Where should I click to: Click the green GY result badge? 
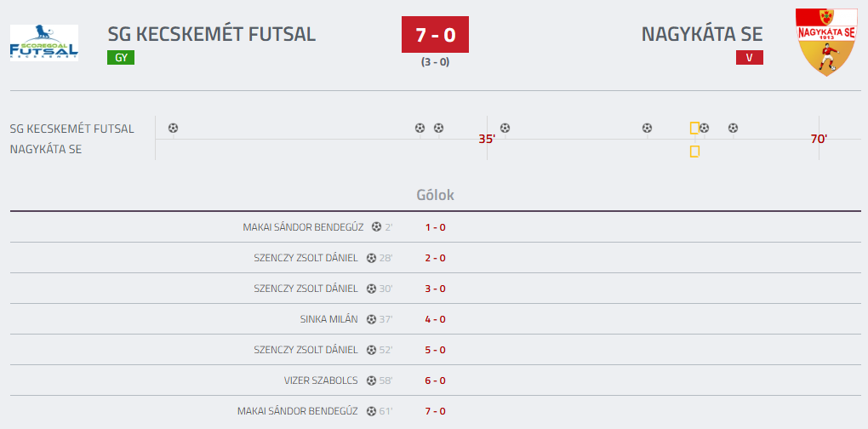tap(121, 58)
